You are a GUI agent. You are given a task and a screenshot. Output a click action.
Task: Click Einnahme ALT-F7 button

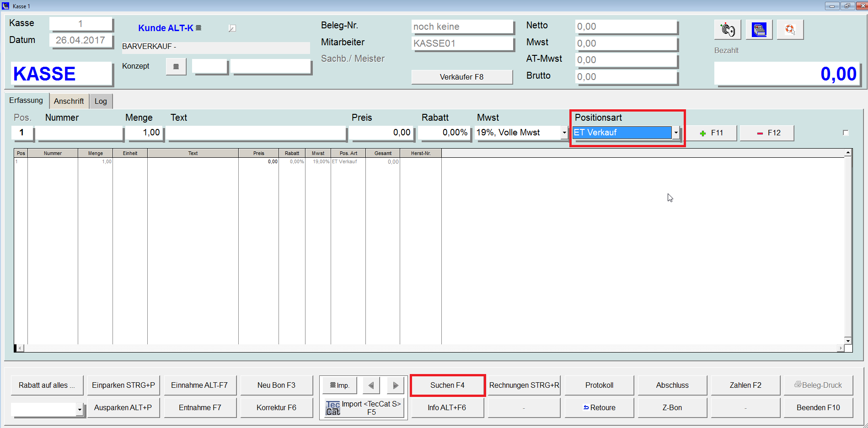(200, 385)
